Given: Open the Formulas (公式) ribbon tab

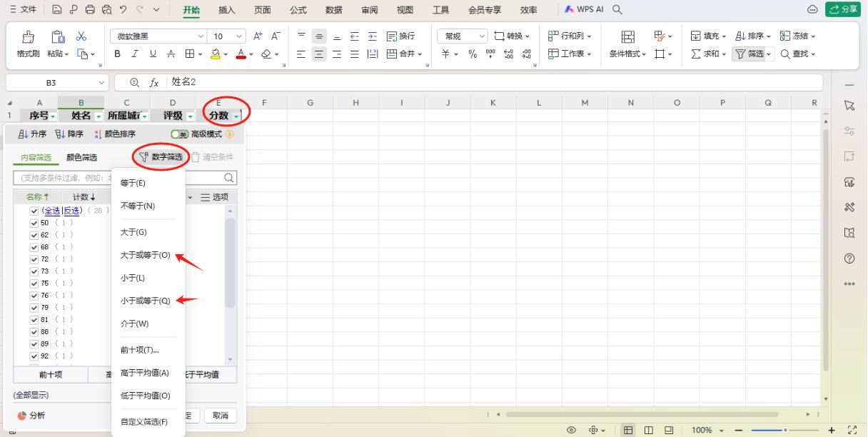Looking at the screenshot, I should [x=299, y=9].
